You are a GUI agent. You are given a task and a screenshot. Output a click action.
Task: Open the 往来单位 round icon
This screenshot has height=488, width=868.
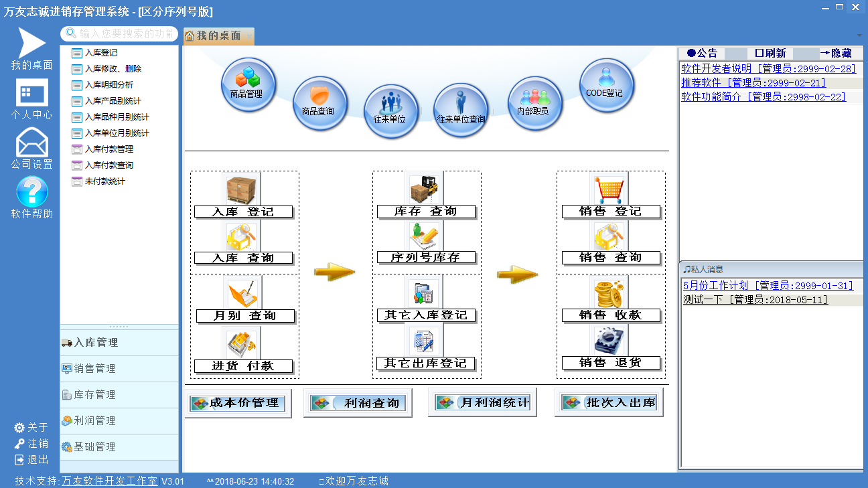tap(391, 112)
